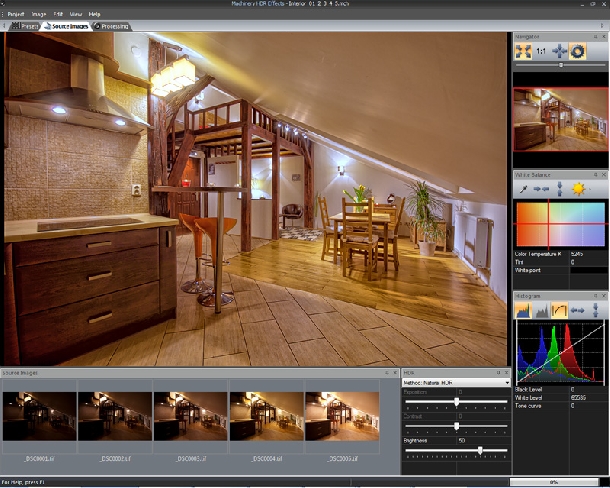610x488 pixels.
Task: Open the sun white balance preset dropdown
Action: [x=579, y=188]
